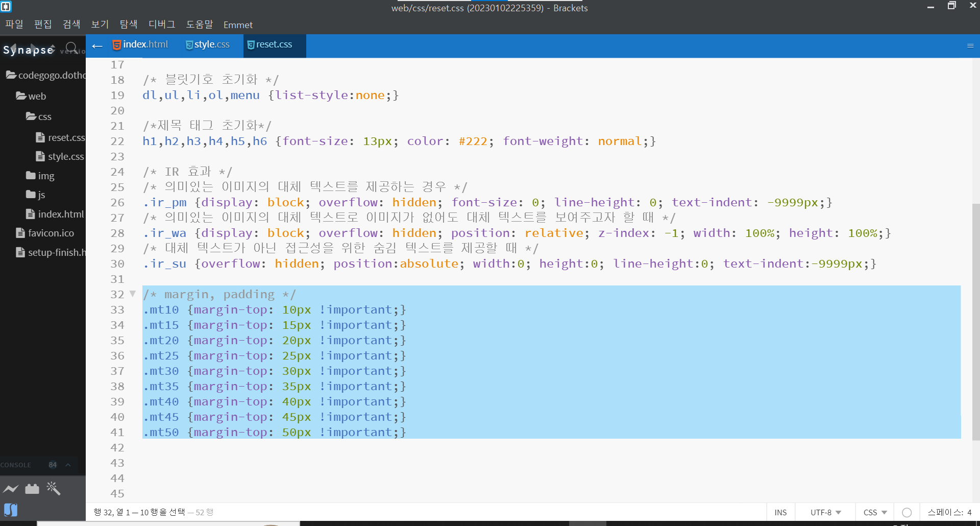This screenshot has height=526, width=980.
Task: Click the magnifier search icon in sidebar header
Action: [x=72, y=48]
